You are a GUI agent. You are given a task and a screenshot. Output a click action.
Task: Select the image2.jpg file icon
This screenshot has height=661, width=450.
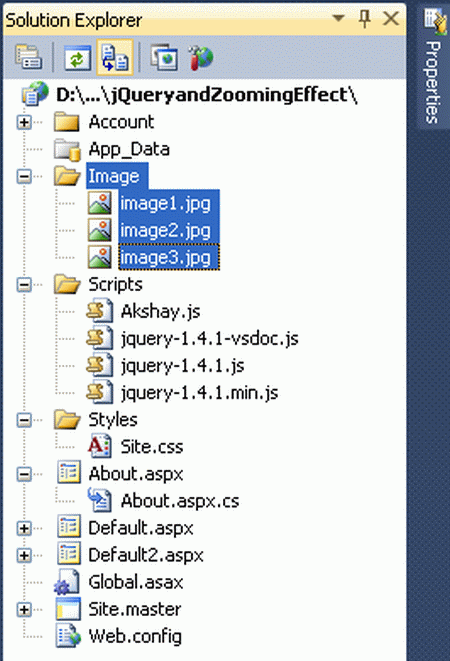(x=100, y=230)
